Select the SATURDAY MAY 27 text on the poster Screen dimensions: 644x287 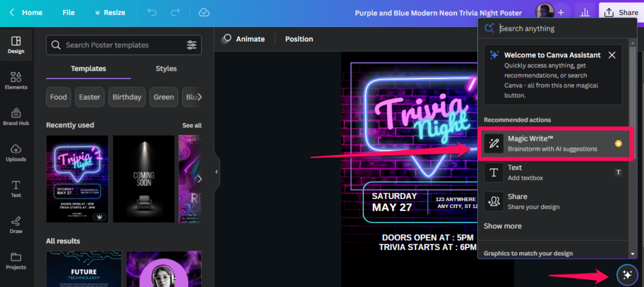coord(394,202)
